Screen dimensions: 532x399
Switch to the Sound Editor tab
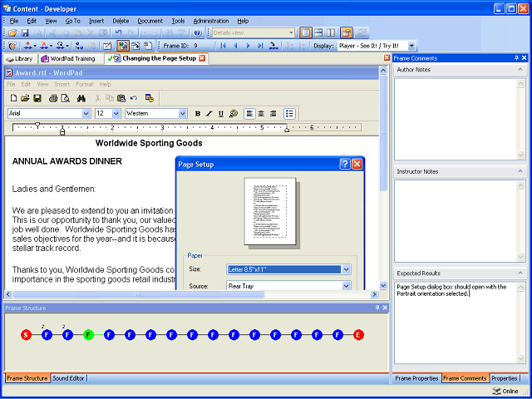pyautogui.click(x=68, y=378)
